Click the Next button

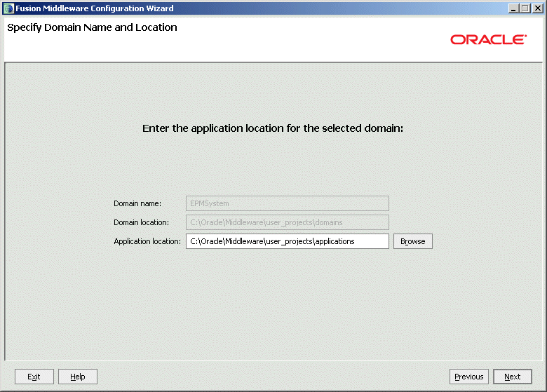tap(512, 377)
